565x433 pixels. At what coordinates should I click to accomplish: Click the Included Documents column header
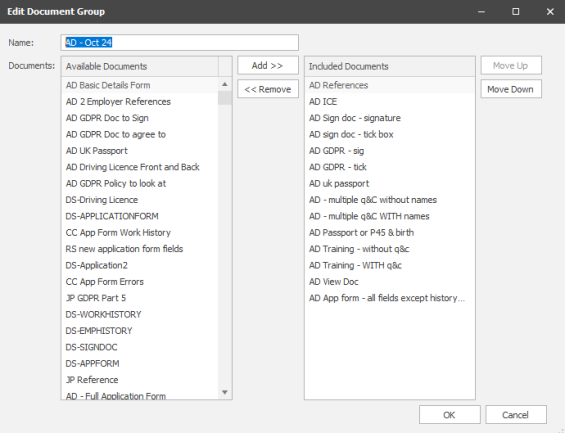tap(390, 66)
